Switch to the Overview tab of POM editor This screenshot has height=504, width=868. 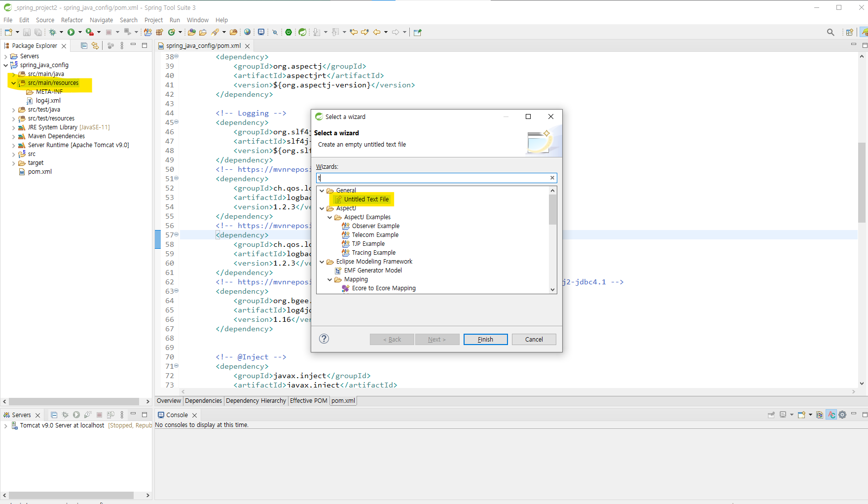click(169, 401)
